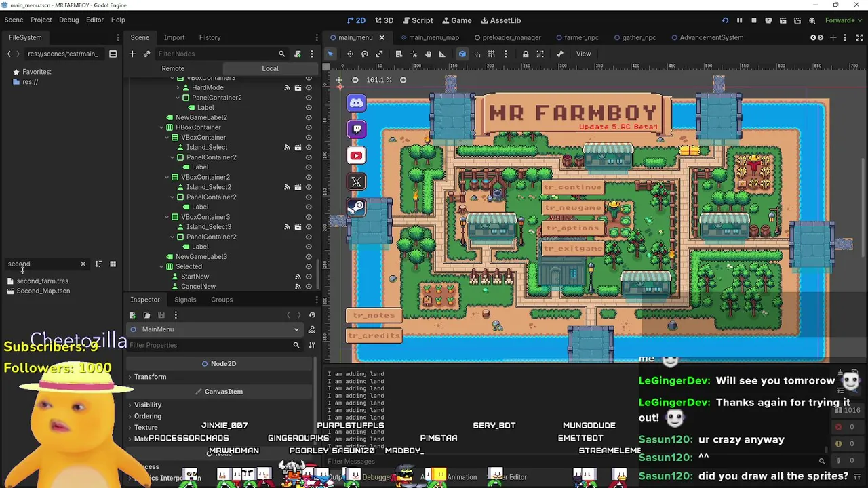The width and height of the screenshot is (868, 488).
Task: Open object history clock icon in Inspector
Action: click(x=312, y=314)
